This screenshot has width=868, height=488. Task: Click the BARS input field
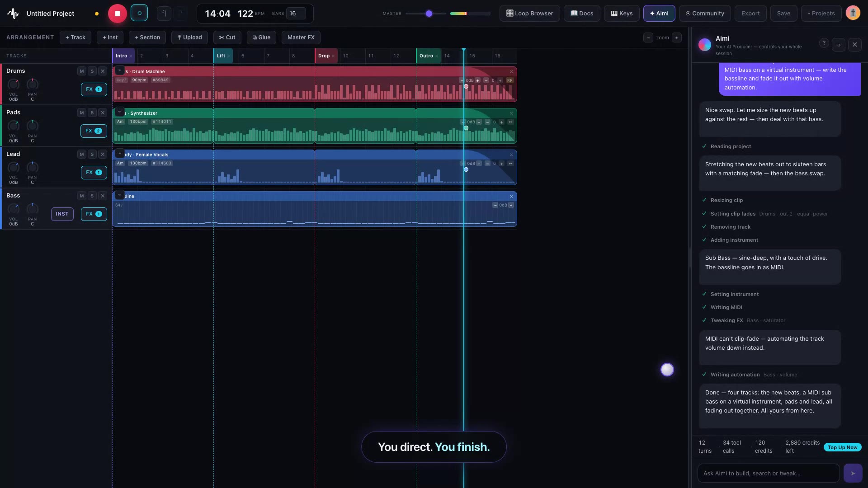pyautogui.click(x=296, y=14)
